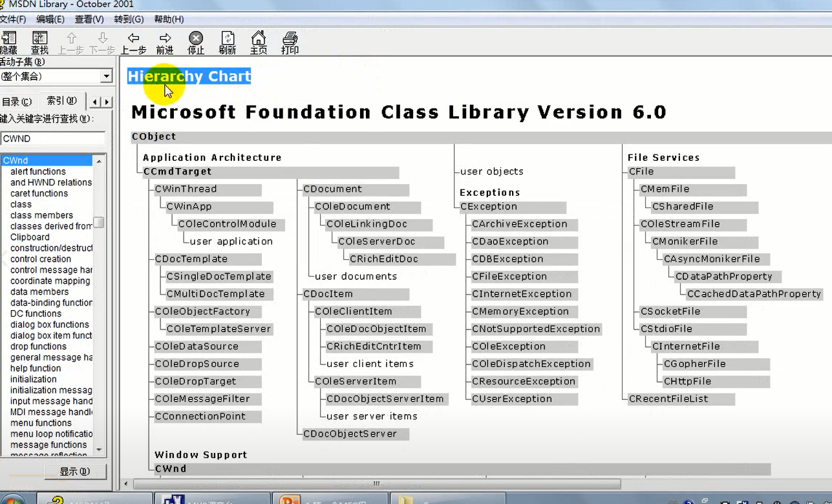The image size is (832, 504).
Task: Click the keyword search field containing CWND
Action: [53, 138]
